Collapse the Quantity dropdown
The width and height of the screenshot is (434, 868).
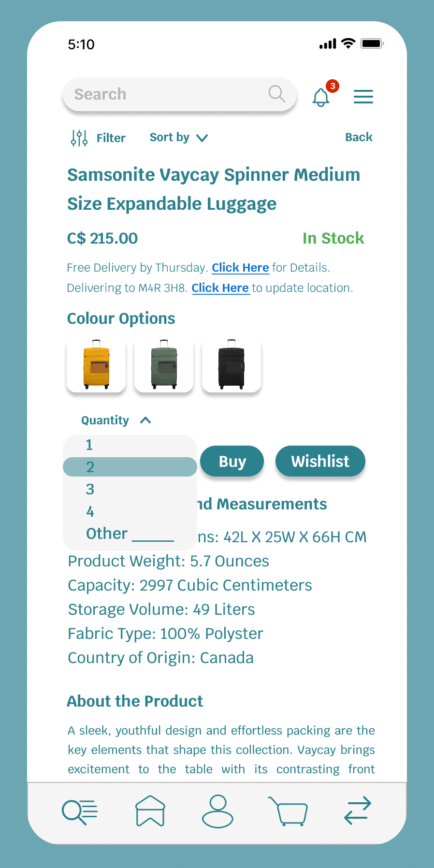(x=145, y=420)
